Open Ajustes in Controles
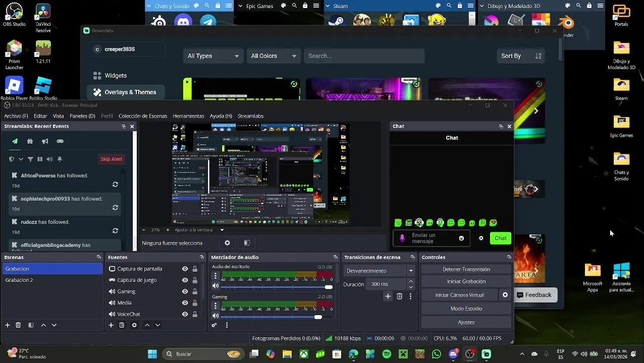This screenshot has width=644, height=363. [x=466, y=322]
